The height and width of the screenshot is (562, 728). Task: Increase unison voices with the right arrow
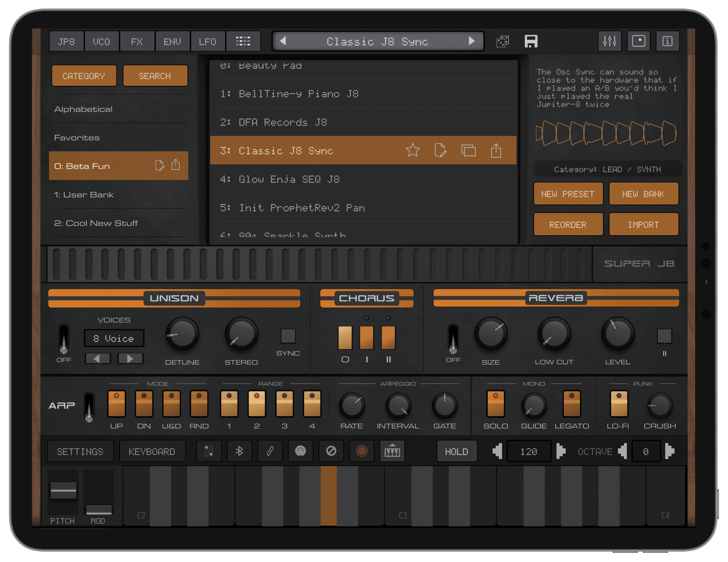click(130, 359)
